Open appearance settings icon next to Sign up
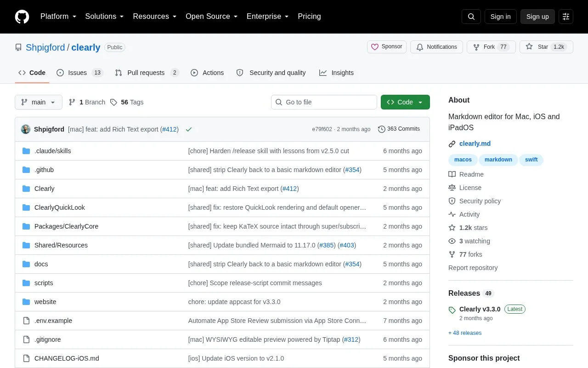 point(566,17)
